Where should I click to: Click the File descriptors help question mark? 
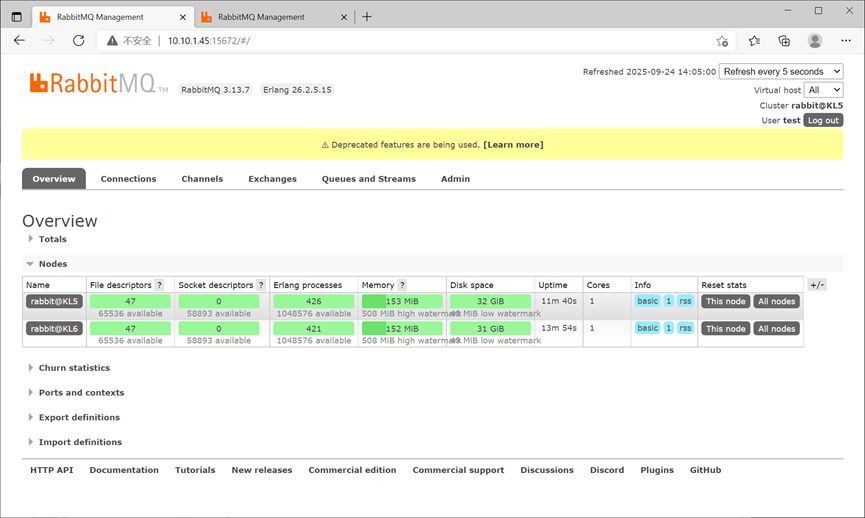tap(159, 286)
